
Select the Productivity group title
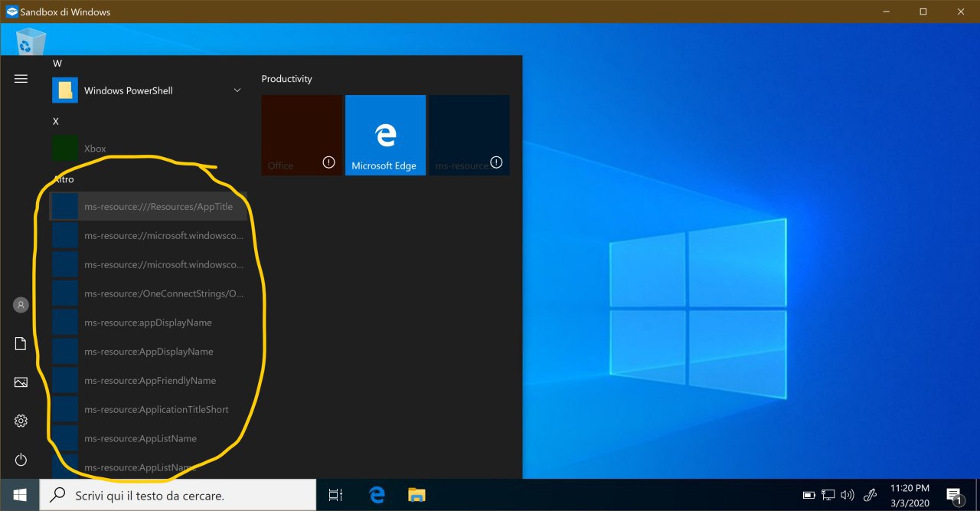coord(286,79)
